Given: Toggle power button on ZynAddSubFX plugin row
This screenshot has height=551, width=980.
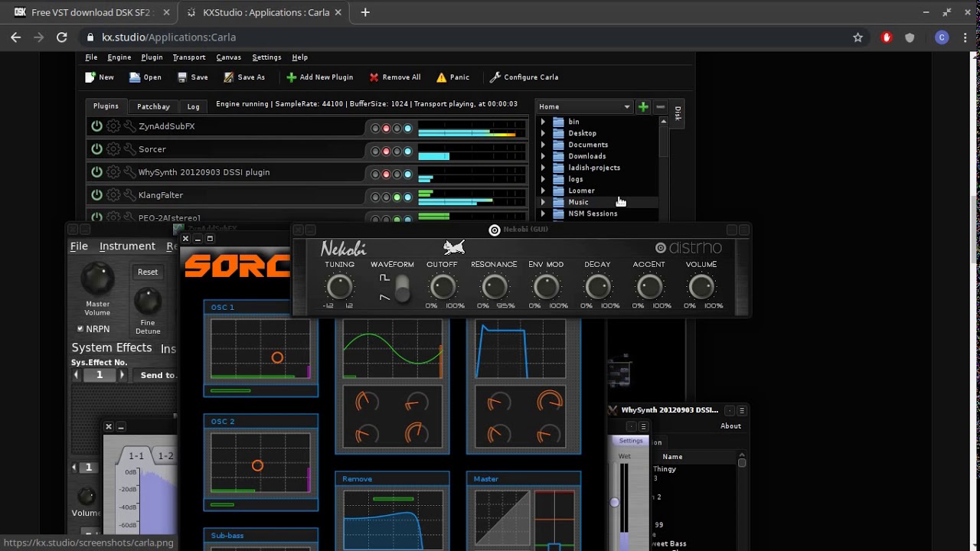Looking at the screenshot, I should [96, 126].
